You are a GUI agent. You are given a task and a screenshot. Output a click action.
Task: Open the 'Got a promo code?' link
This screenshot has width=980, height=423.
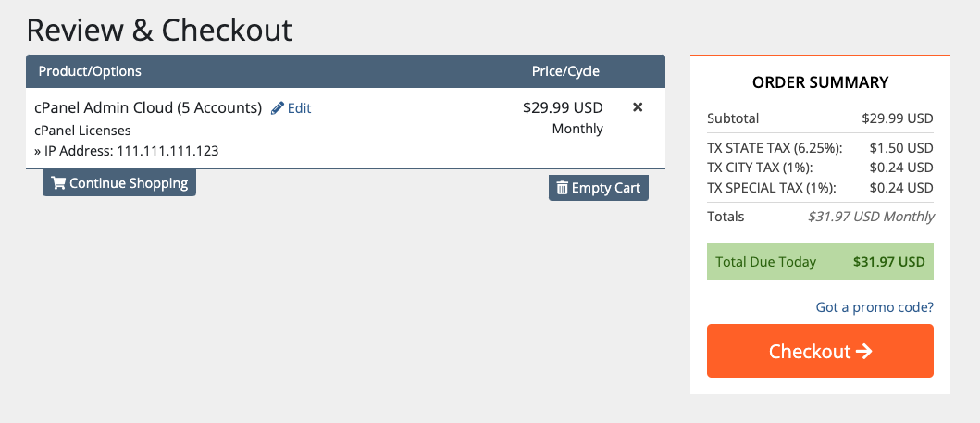(x=875, y=307)
